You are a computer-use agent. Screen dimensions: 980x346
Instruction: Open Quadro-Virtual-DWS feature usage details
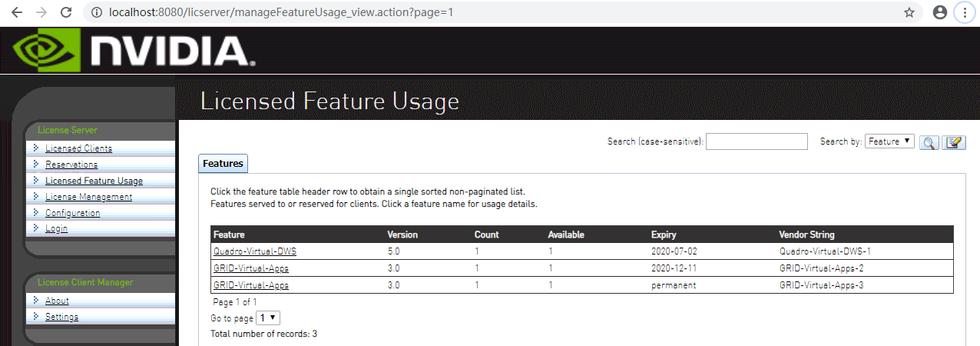(x=254, y=251)
